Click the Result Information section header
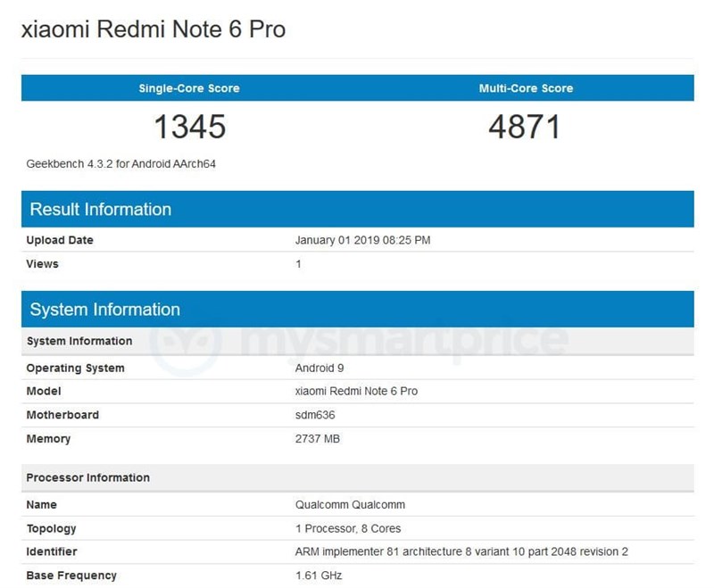The width and height of the screenshot is (714, 588). (x=358, y=209)
